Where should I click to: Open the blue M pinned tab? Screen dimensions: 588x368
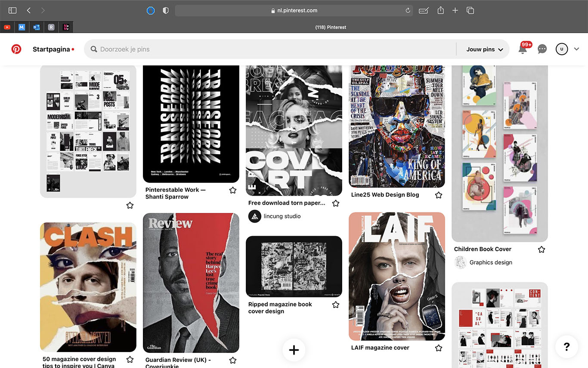click(22, 27)
